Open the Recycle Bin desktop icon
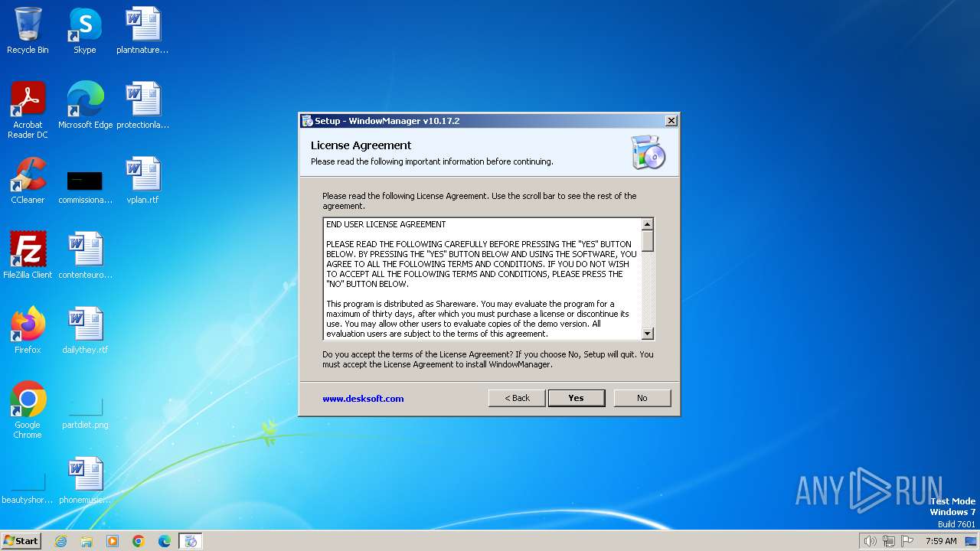980x551 pixels. 28,31
